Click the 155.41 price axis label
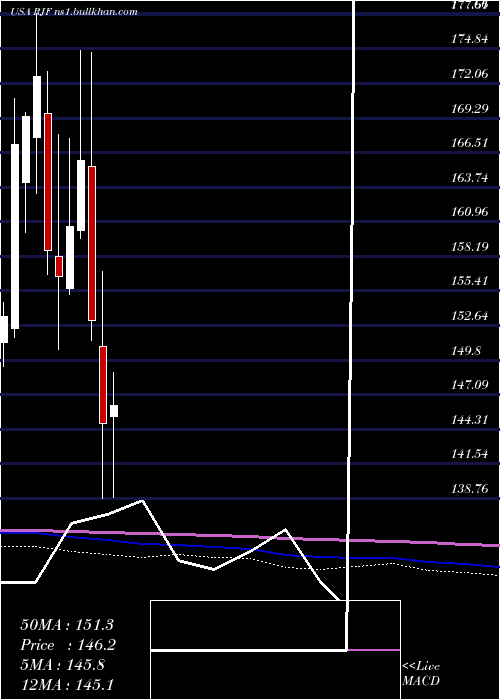This screenshot has width=500, height=700. point(470,281)
